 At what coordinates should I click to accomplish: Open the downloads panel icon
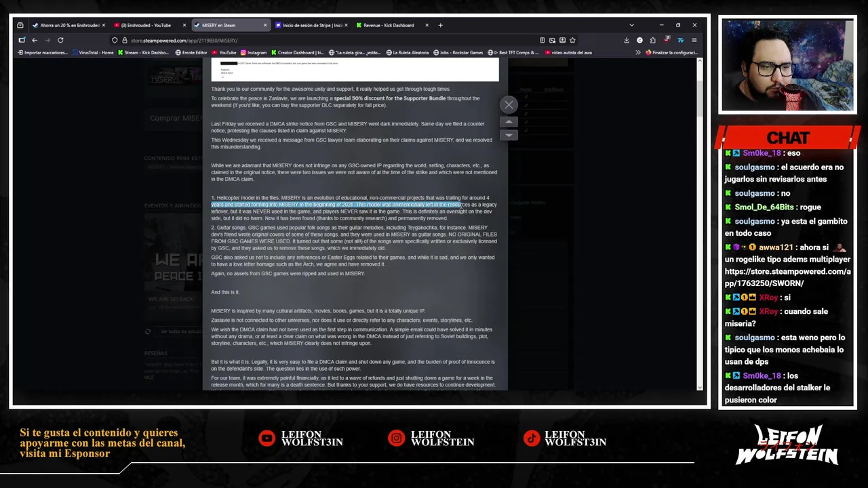click(x=626, y=40)
